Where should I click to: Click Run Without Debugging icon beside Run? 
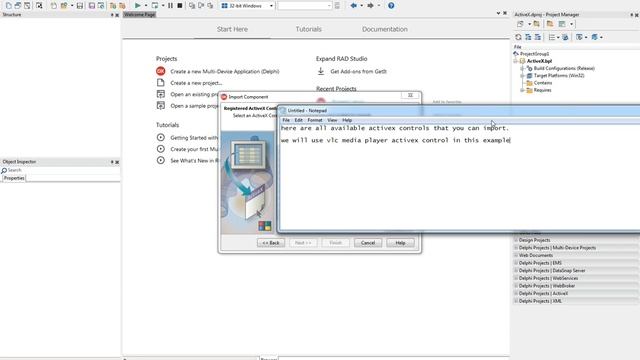click(x=155, y=6)
